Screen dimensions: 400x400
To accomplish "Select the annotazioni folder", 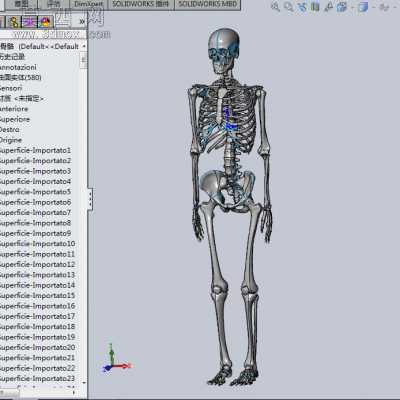I will point(18,67).
